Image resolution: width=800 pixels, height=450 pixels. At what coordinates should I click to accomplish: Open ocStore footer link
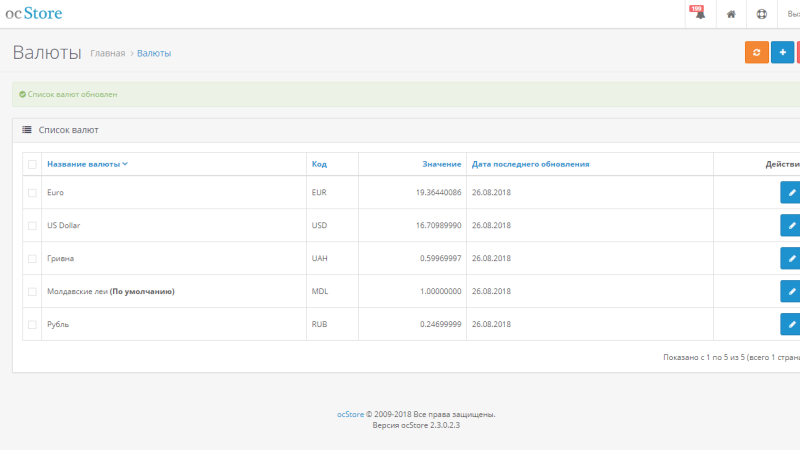click(x=351, y=414)
